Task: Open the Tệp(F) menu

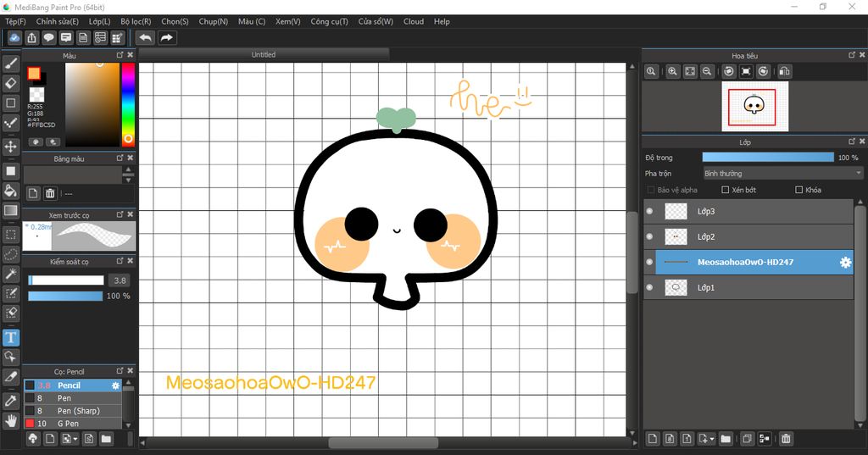Action: [x=15, y=21]
